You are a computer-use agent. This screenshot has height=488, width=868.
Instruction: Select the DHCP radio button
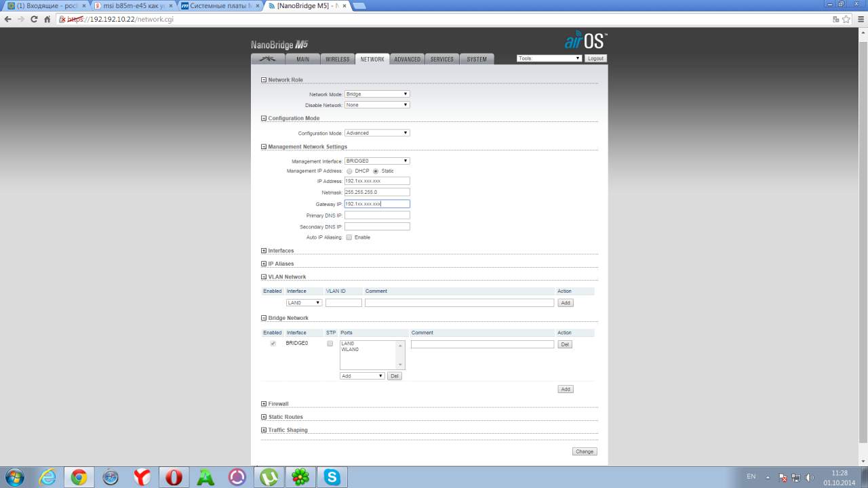point(349,171)
